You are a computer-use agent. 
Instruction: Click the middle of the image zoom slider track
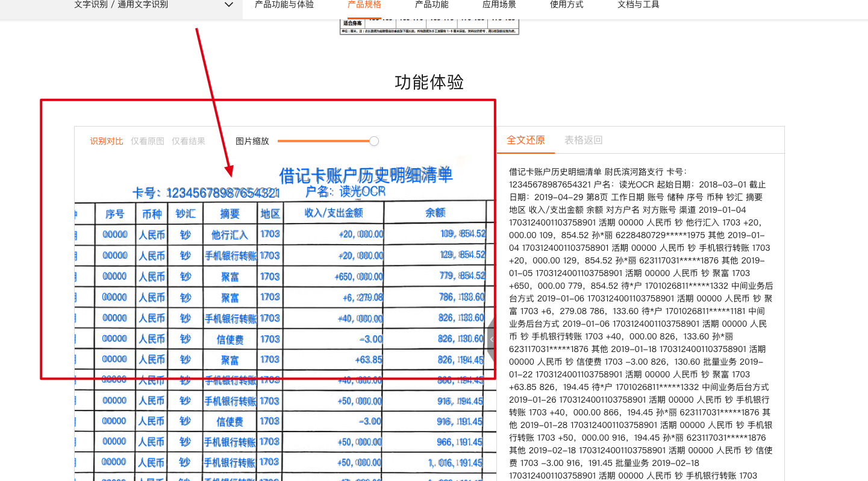pos(326,141)
